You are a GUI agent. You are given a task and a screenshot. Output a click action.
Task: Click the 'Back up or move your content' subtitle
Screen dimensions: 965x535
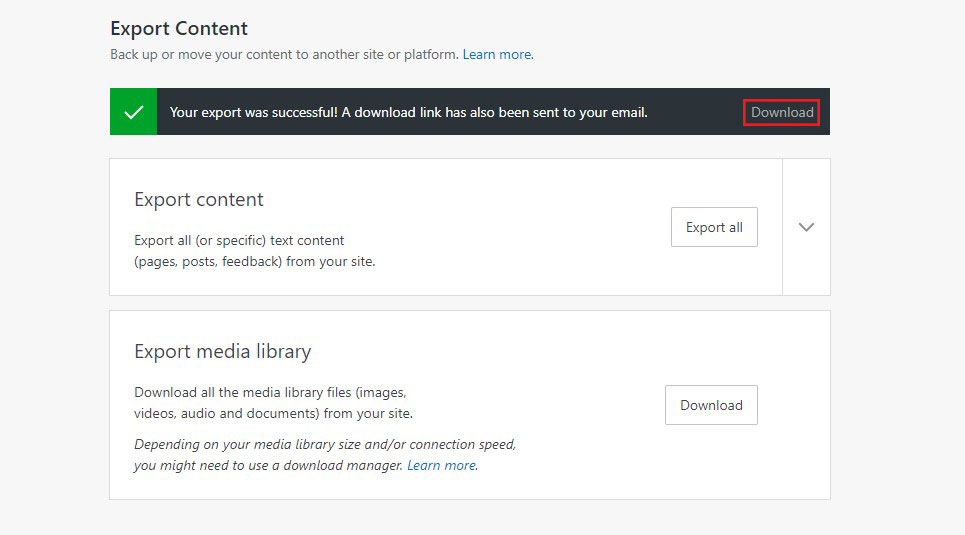[x=284, y=54]
